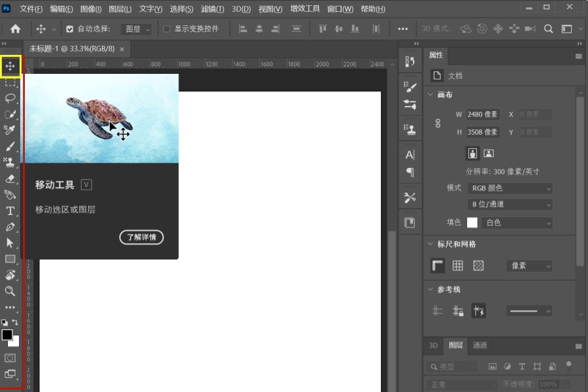This screenshot has height=392, width=588.
Task: Select the Eyedropper tool
Action: point(10,130)
